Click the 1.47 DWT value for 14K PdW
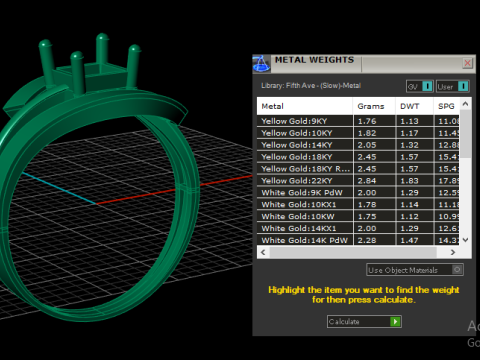The width and height of the screenshot is (480, 360). tap(409, 240)
